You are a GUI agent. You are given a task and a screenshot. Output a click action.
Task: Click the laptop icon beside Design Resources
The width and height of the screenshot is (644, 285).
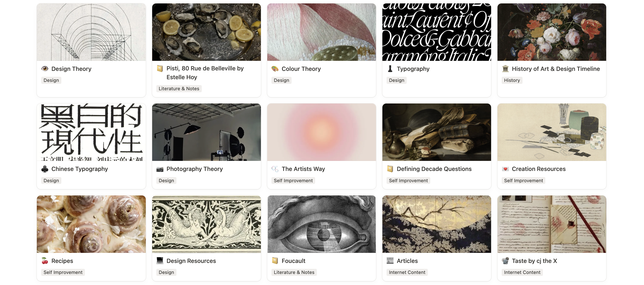pyautogui.click(x=160, y=261)
